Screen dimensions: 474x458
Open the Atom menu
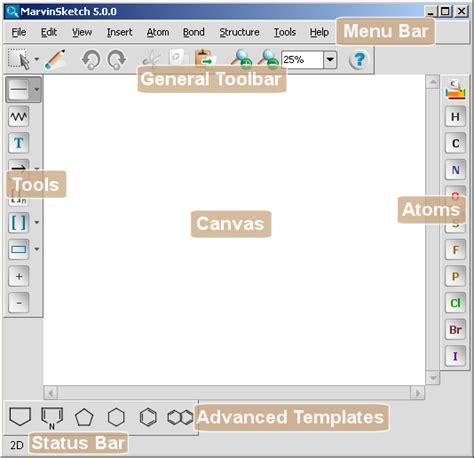(x=158, y=32)
